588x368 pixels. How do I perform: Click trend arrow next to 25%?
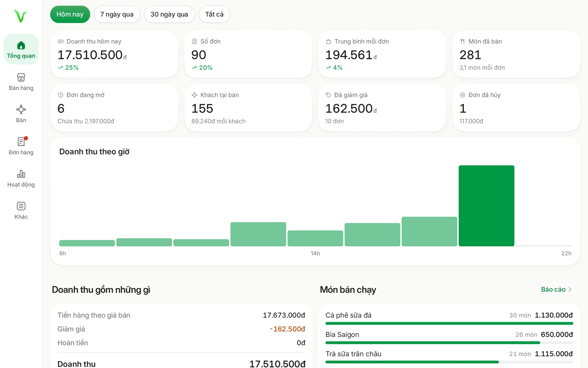60,68
